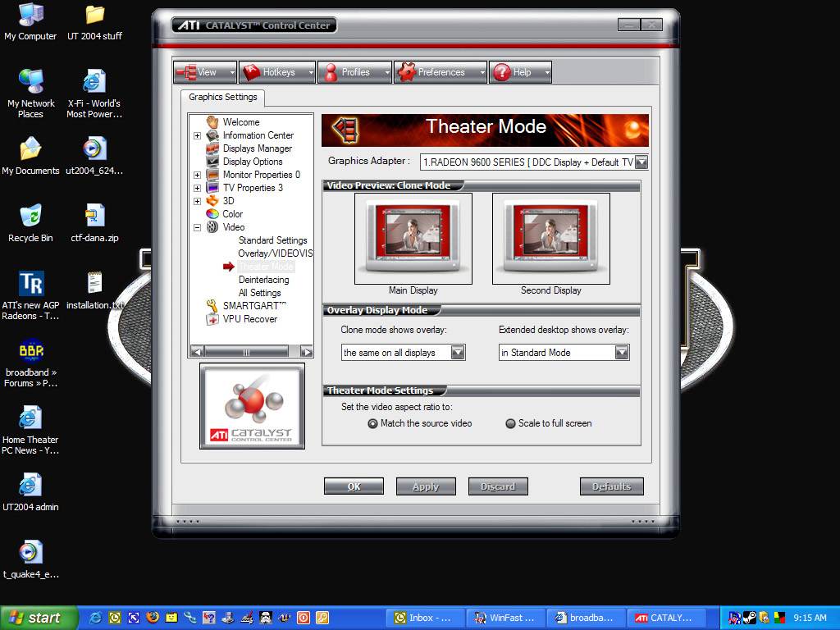This screenshot has width=840, height=630.
Task: Open My Computer desktop icon
Action: [30, 22]
